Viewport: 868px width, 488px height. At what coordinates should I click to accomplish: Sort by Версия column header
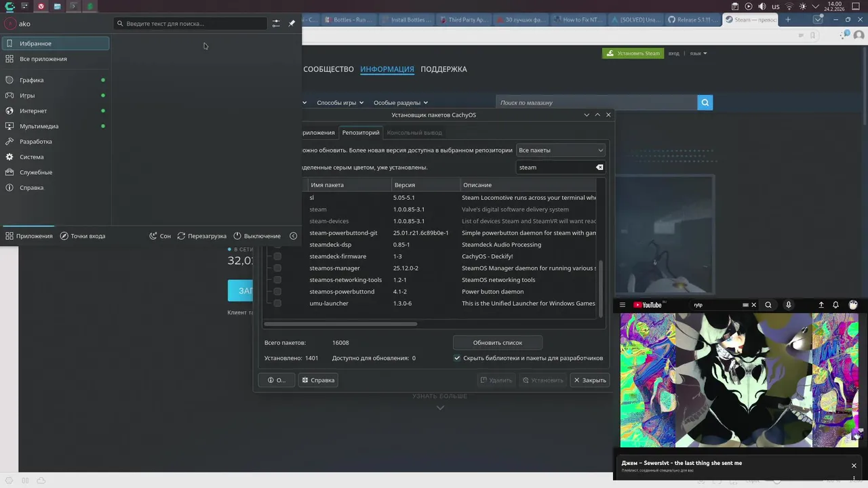(425, 184)
